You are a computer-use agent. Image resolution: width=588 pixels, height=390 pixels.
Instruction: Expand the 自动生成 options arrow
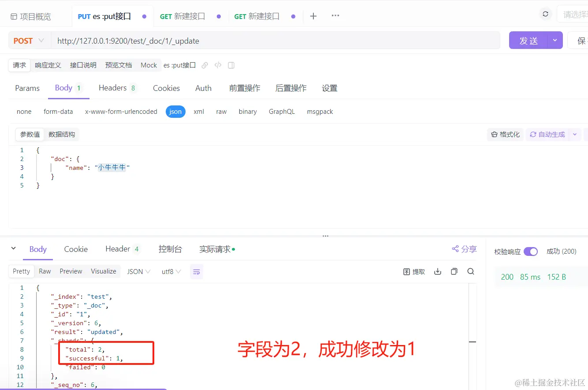point(574,135)
